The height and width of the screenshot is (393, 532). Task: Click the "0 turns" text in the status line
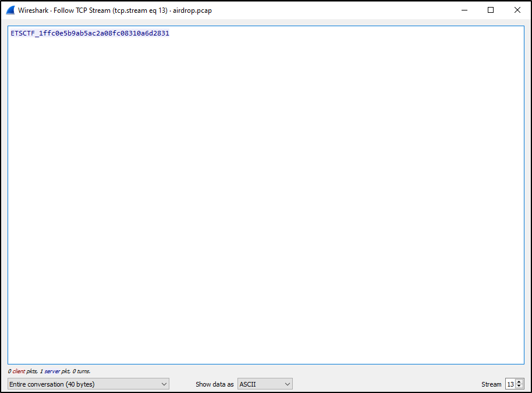pyautogui.click(x=81, y=371)
